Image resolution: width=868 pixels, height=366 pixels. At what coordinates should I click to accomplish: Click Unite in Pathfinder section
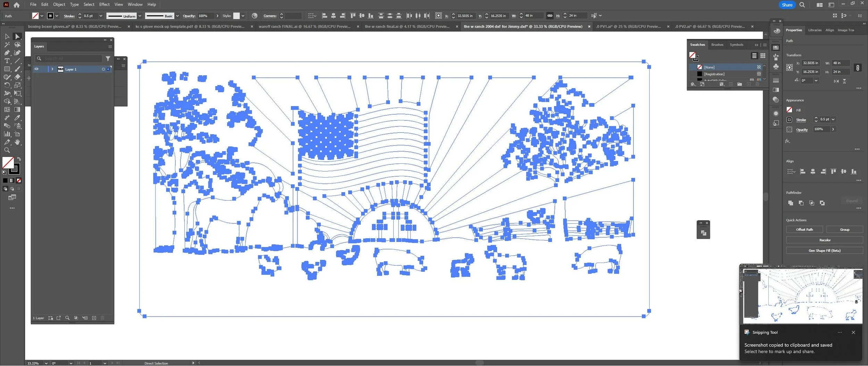click(x=791, y=203)
